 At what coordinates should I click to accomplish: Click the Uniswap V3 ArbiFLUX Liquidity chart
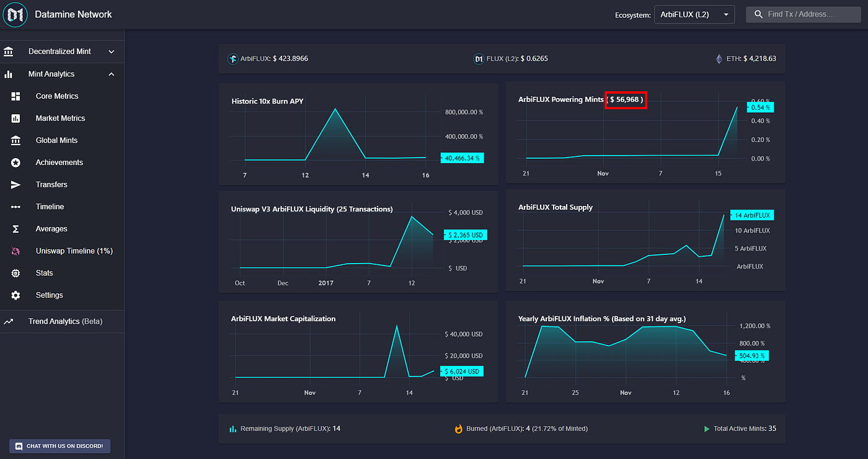point(358,242)
